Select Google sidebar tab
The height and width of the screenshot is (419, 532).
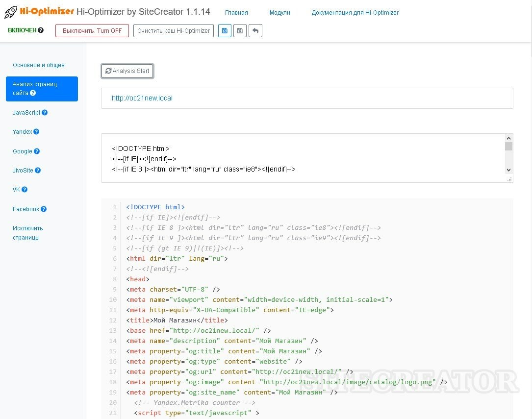click(23, 151)
